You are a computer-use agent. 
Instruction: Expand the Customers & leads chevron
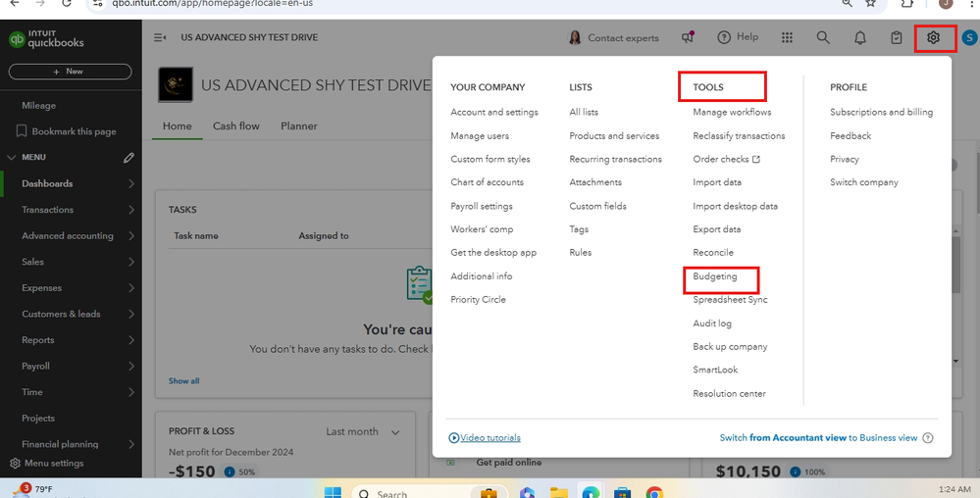coord(131,315)
